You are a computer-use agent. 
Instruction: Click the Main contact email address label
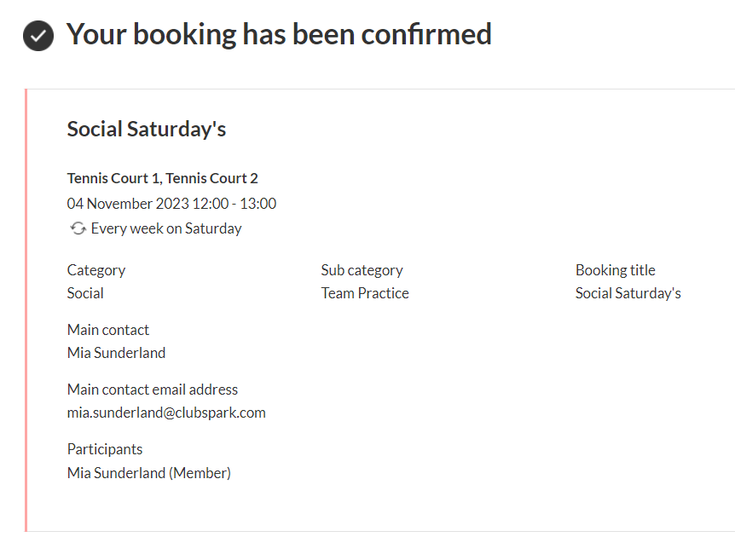pos(153,390)
